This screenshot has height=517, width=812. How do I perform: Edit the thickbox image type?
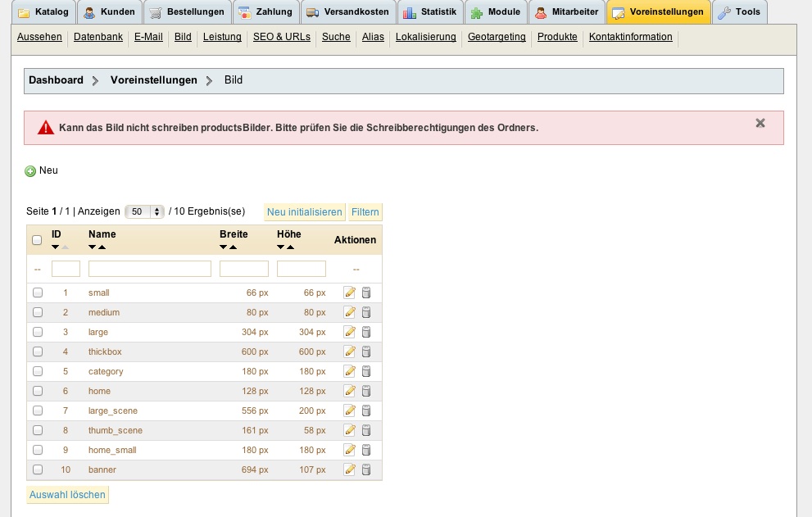coord(350,351)
